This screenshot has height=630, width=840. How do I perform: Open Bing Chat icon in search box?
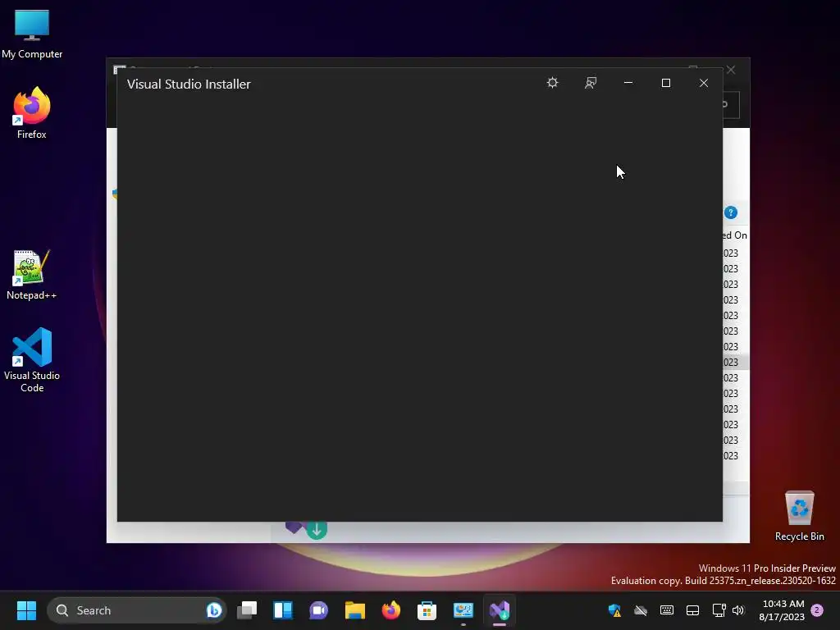point(214,610)
